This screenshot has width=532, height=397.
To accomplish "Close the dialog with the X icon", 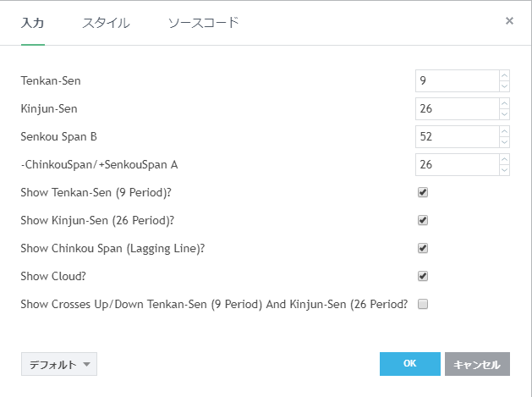I will tap(509, 21).
